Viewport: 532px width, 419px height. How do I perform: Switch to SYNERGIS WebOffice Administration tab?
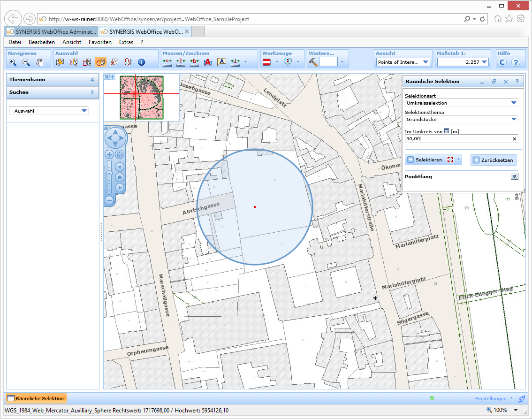51,32
